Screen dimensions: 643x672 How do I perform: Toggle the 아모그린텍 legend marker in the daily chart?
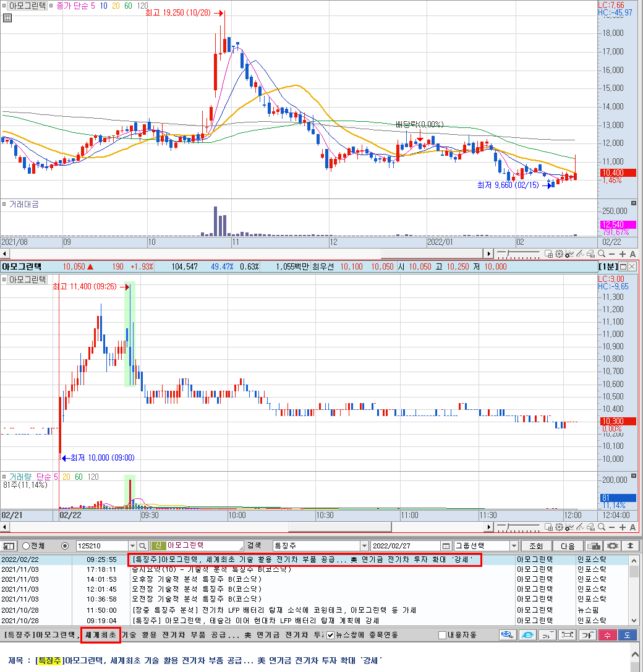click(4, 6)
